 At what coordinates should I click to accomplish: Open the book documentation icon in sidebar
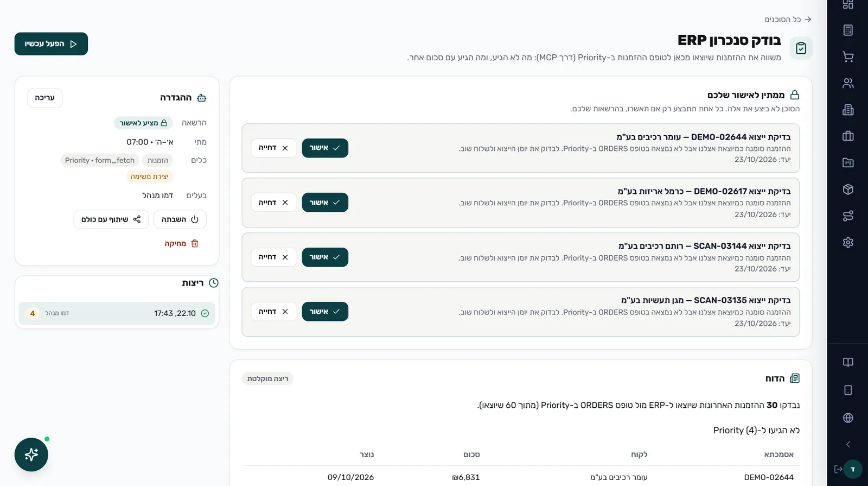point(848,362)
